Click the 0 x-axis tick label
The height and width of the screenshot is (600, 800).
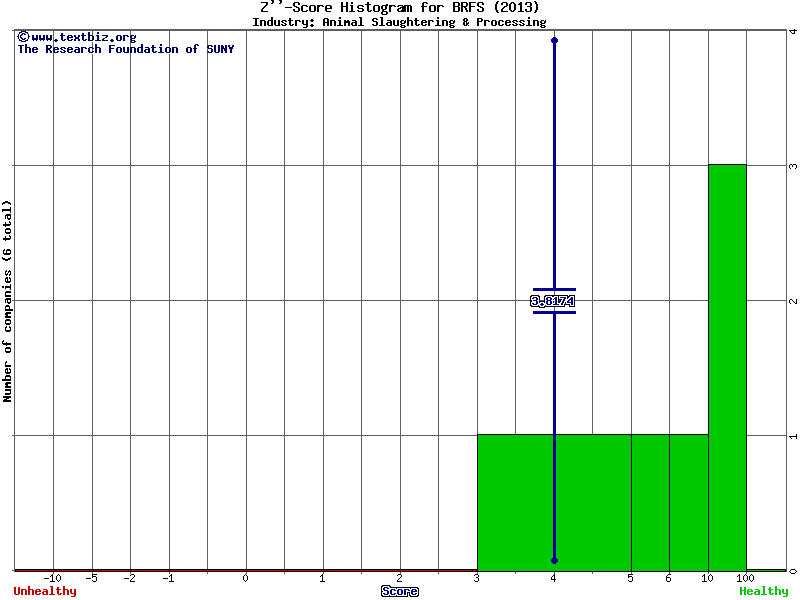pos(245,578)
